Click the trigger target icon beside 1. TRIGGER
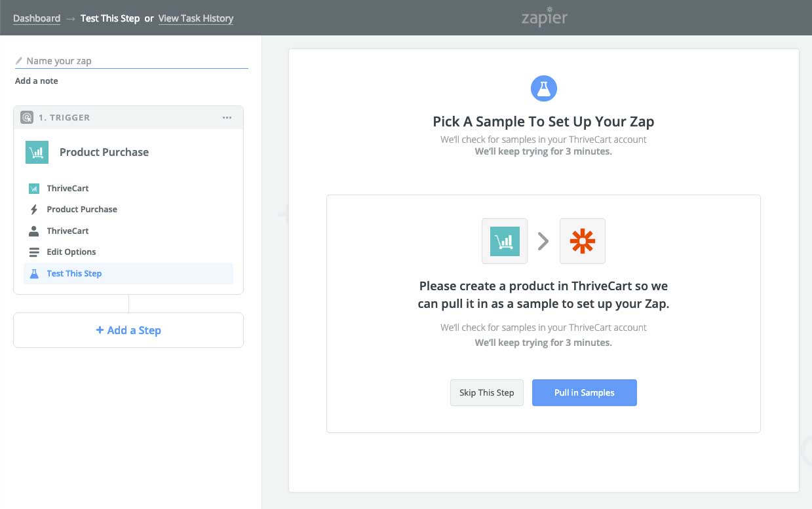Screen dimensions: 812x509 click(27, 118)
